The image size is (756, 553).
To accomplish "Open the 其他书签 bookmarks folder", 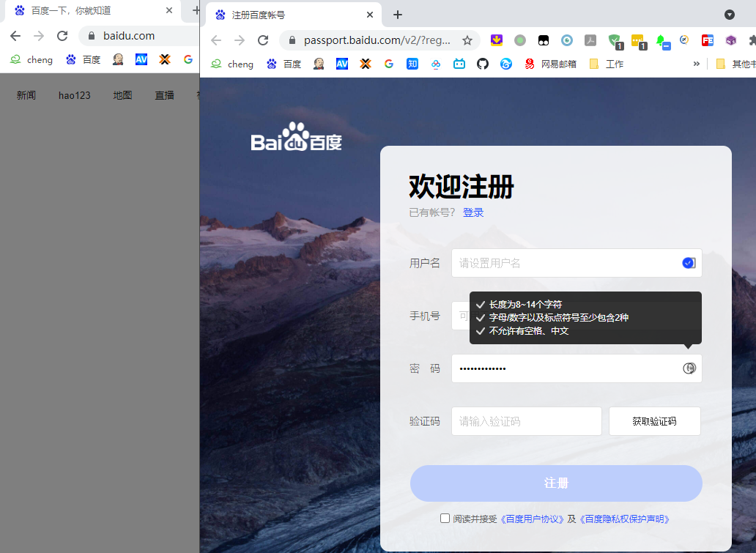I will [x=735, y=64].
